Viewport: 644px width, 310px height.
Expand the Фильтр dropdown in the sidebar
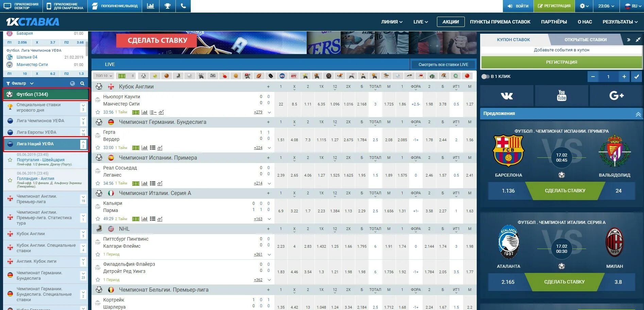pyautogui.click(x=20, y=83)
